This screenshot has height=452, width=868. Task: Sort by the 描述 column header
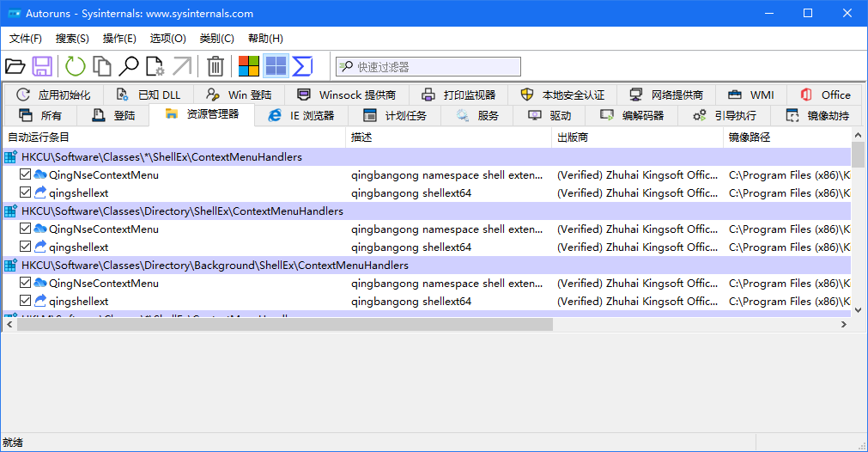(x=449, y=137)
